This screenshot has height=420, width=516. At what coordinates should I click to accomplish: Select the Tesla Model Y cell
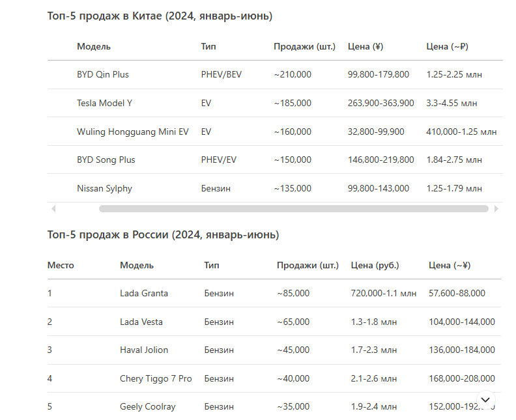104,103
